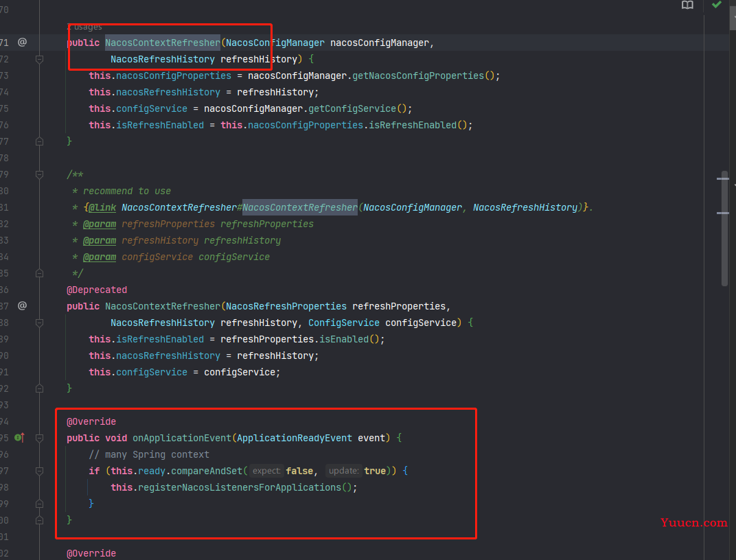Click this.nacosConfigProperties field assignment
Viewport: 736px width, 560px height.
[x=160, y=75]
